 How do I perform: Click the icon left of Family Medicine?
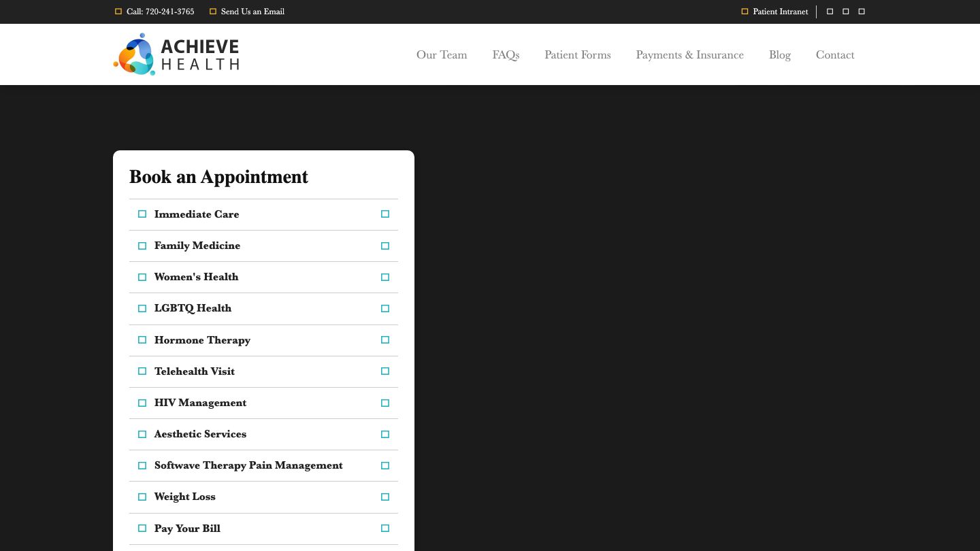point(142,246)
